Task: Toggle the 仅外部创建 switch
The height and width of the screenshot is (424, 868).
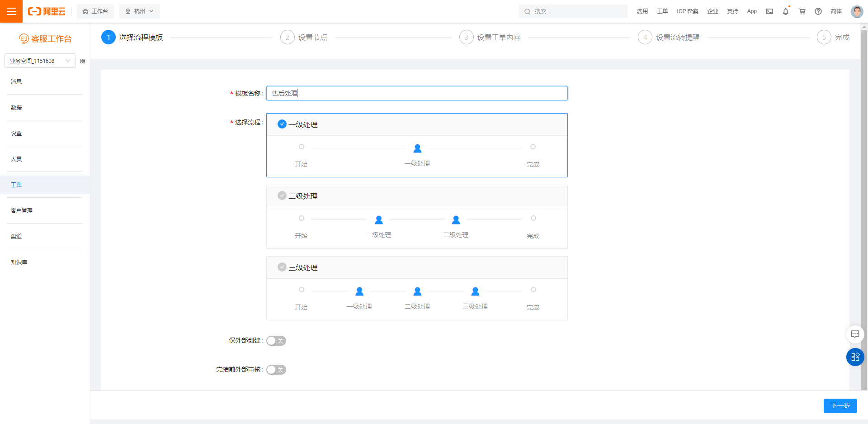Action: tap(276, 341)
